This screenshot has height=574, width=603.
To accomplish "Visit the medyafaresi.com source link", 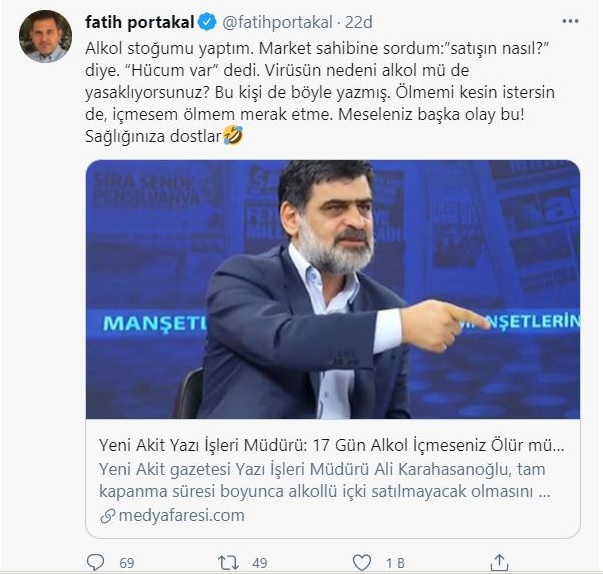I will [180, 516].
